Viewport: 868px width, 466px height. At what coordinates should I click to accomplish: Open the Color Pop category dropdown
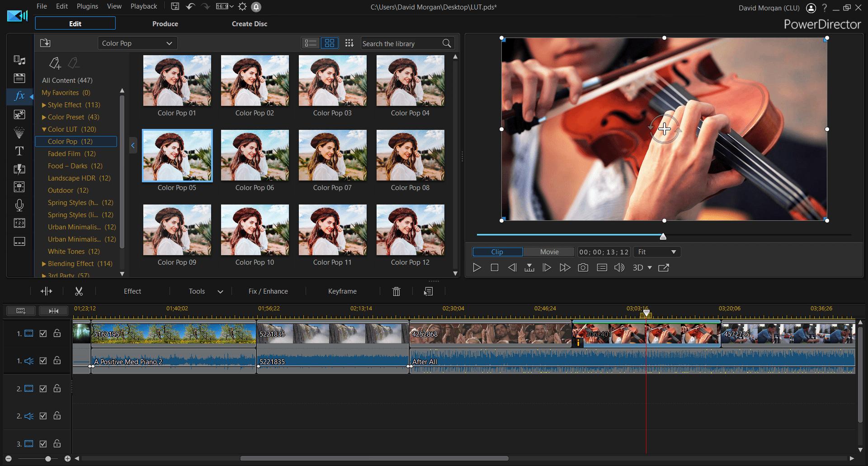pos(137,43)
